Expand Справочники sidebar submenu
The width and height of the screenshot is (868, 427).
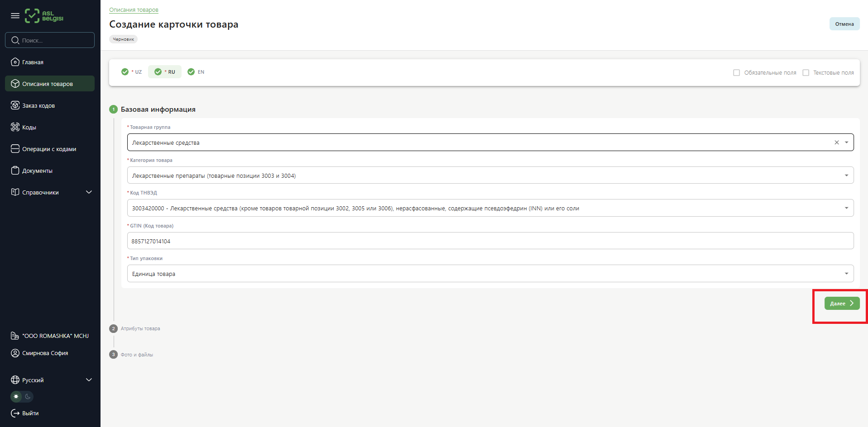(89, 192)
